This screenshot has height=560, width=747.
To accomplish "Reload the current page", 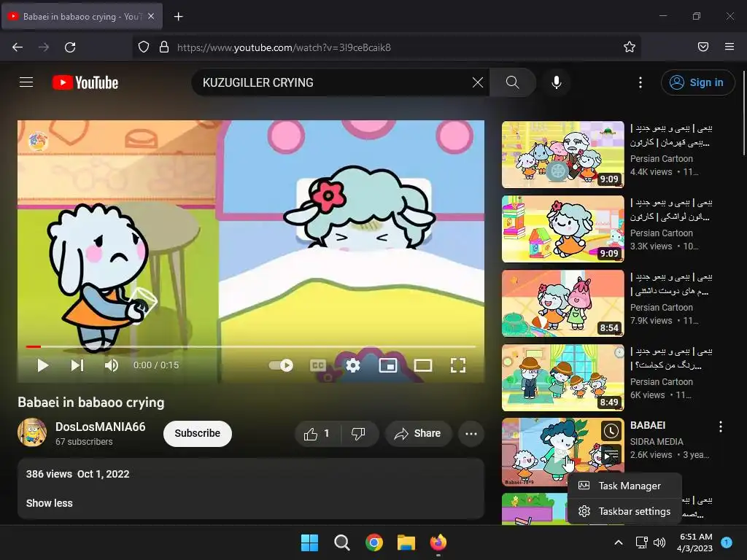I will click(70, 47).
